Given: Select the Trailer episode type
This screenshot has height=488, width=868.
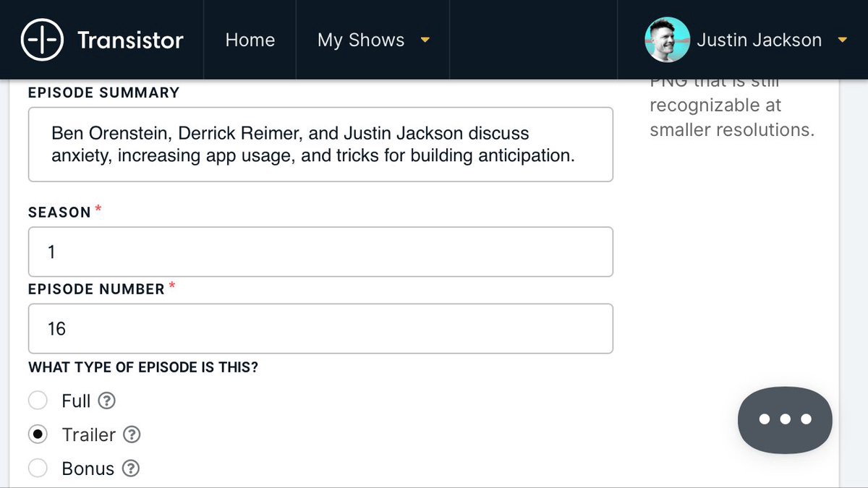Looking at the screenshot, I should tap(38, 435).
